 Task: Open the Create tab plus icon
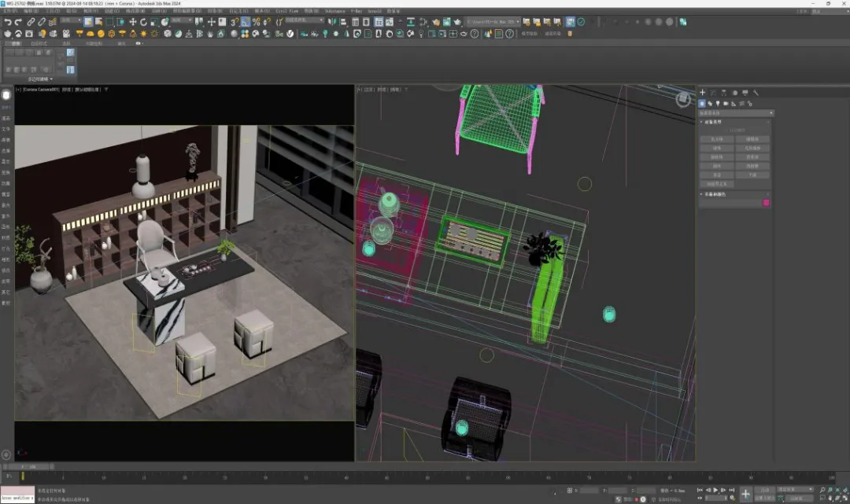[x=703, y=93]
